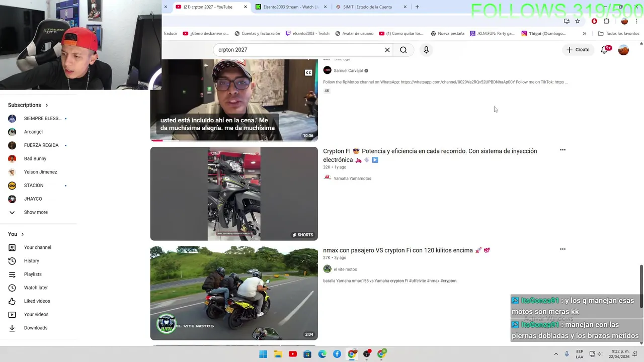Toggle the taskbar microphone indicator
Viewport: 644px width, 362px height.
pyautogui.click(x=567, y=354)
